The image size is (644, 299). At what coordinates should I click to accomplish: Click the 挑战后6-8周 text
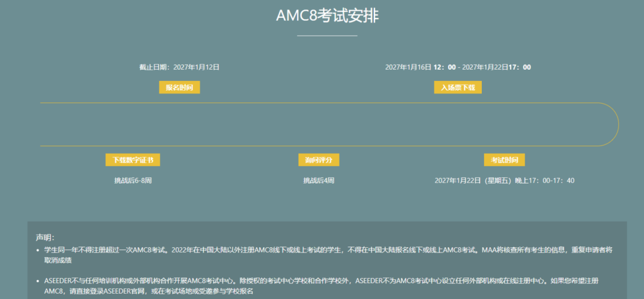(x=133, y=180)
